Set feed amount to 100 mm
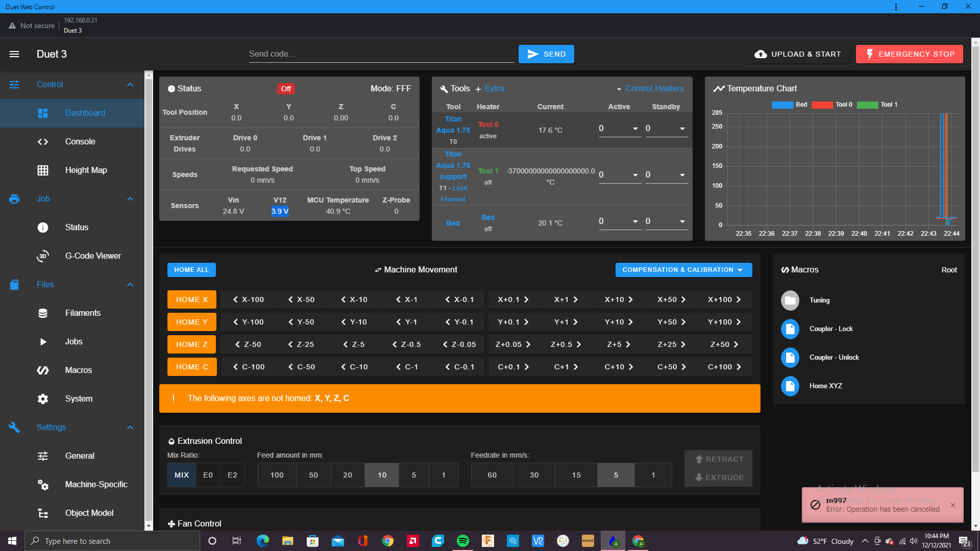The height and width of the screenshot is (551, 980). [277, 475]
